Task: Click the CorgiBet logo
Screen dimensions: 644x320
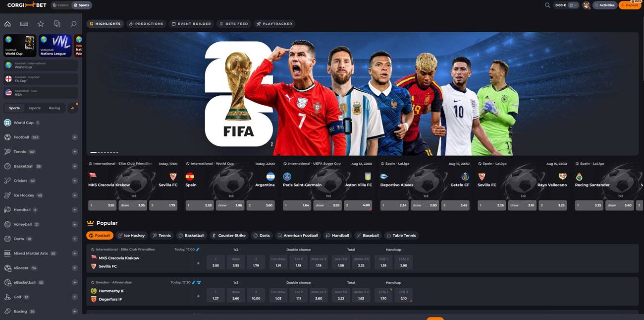Action: click(x=27, y=5)
